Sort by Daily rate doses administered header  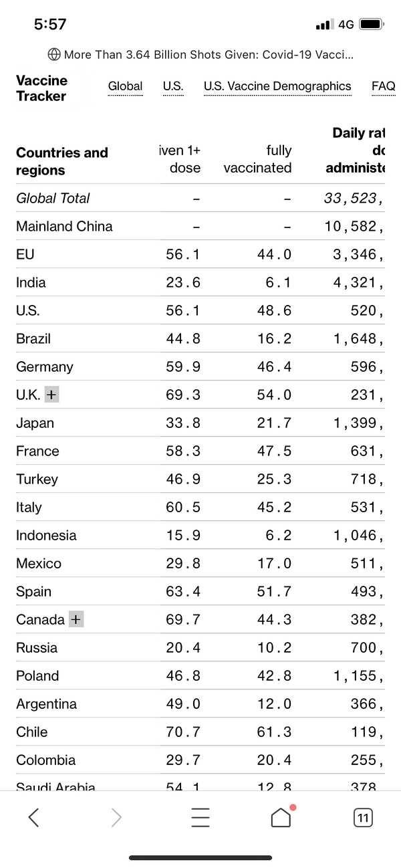357,150
